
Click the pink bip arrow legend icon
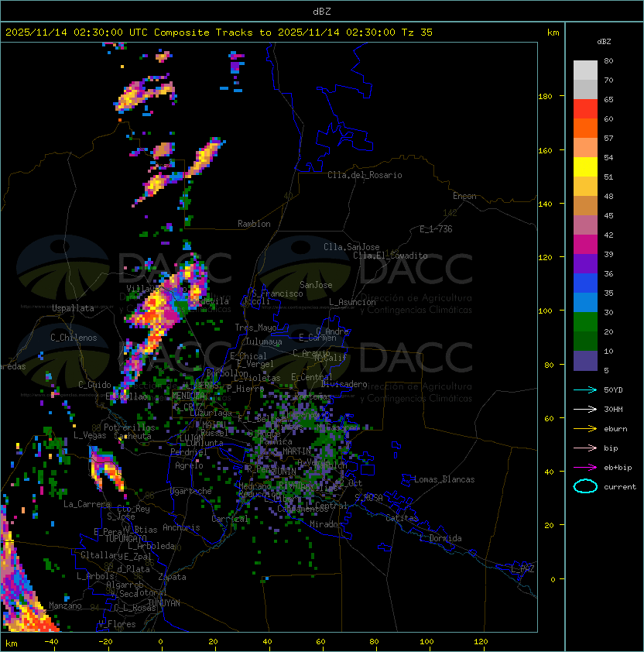(x=585, y=448)
